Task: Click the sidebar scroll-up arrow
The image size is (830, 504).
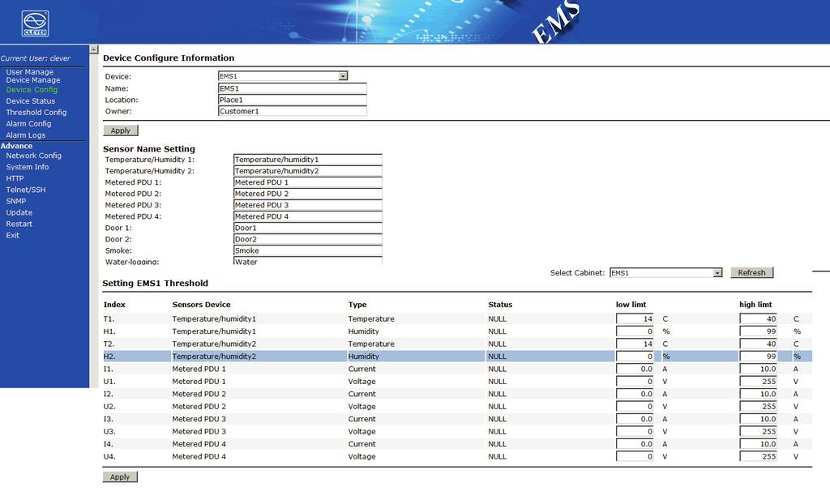Action: (x=94, y=49)
